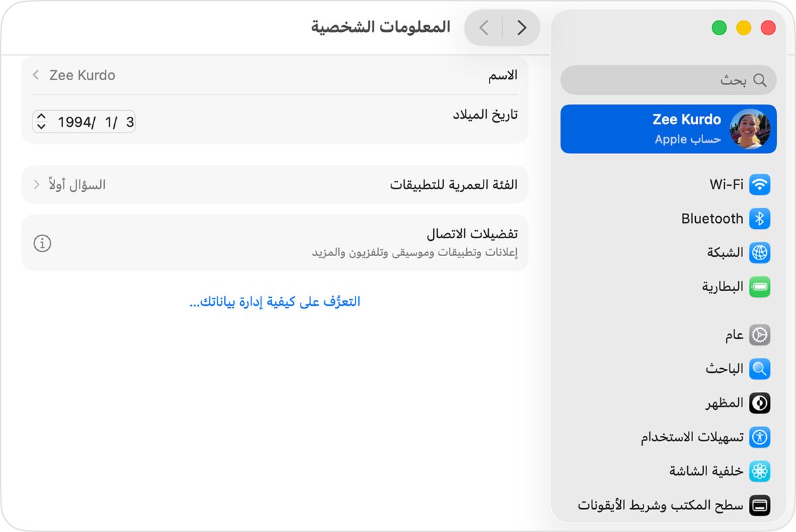Open السؤال أولاً age category options
This screenshot has width=796, height=532.
[x=275, y=184]
